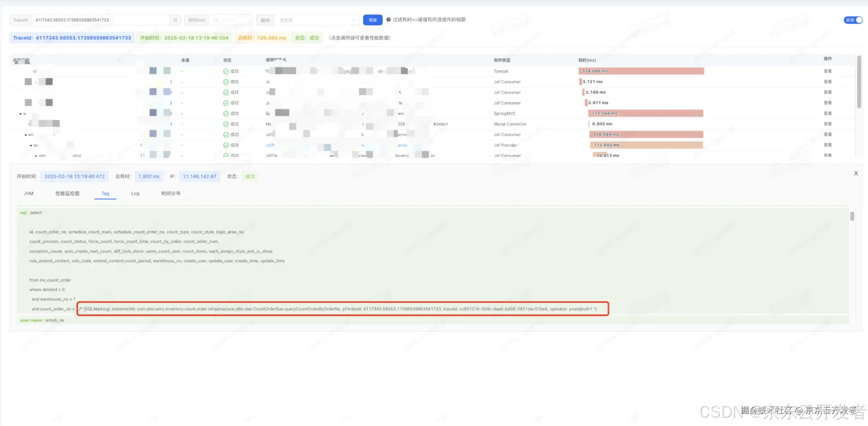Click 查看 in the Mysql Connector row
The image size is (868, 426).
[828, 124]
